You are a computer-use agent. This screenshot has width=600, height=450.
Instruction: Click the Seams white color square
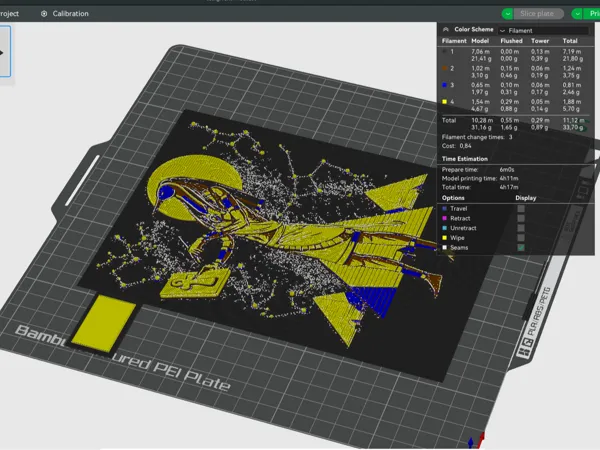pyautogui.click(x=444, y=248)
